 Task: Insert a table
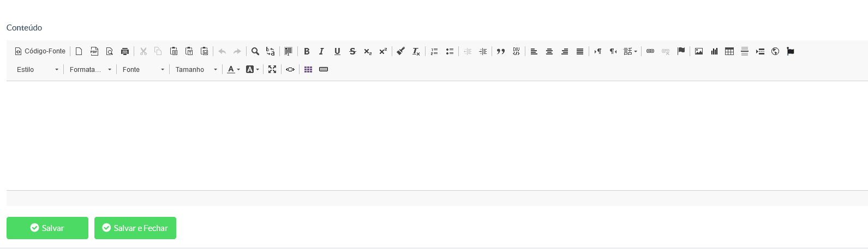(729, 51)
